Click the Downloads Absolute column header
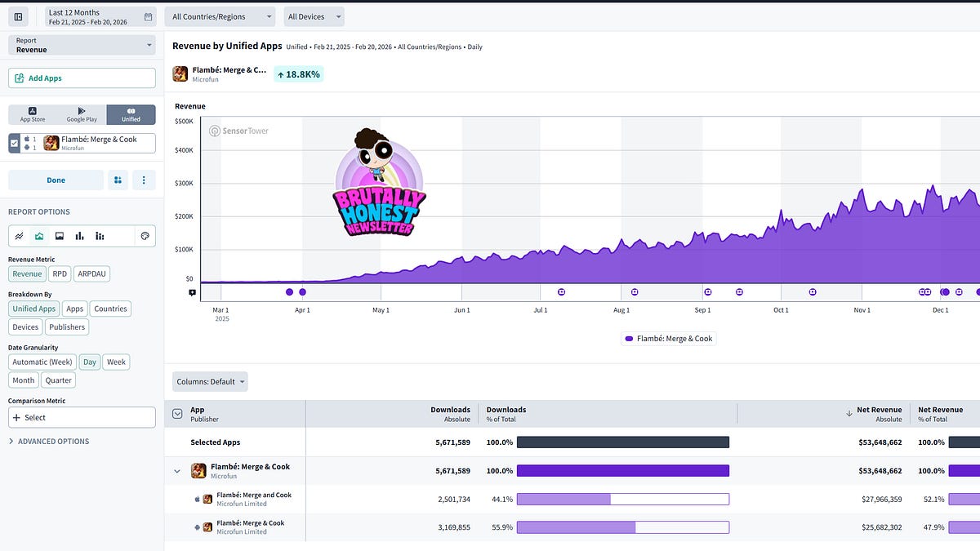The width and height of the screenshot is (980, 551). tap(451, 414)
